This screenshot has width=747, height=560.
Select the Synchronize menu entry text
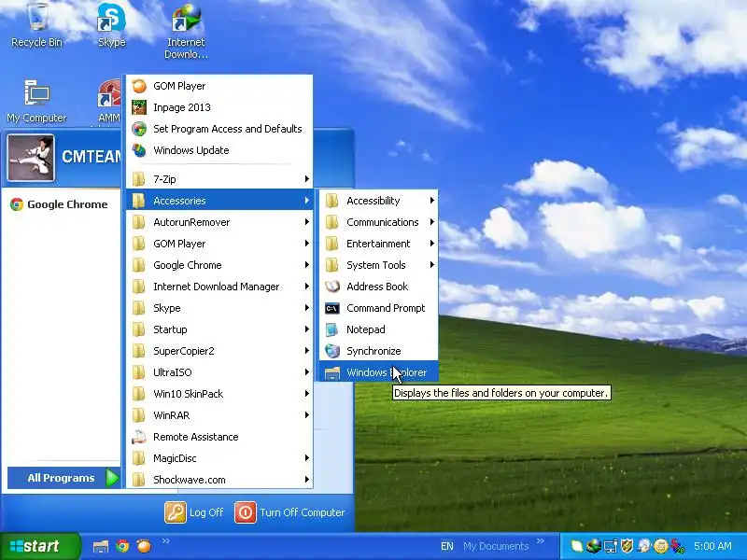pos(373,351)
